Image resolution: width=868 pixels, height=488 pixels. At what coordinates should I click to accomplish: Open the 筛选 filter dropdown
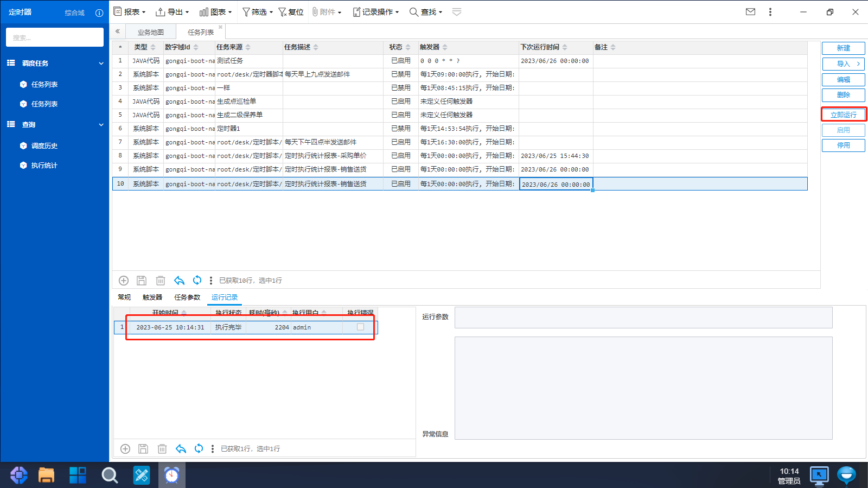pyautogui.click(x=257, y=12)
